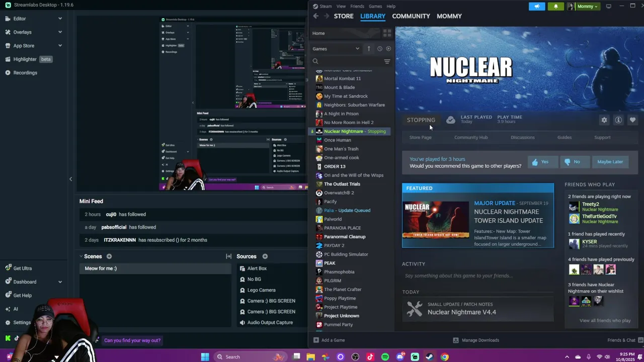Expand the Overlays chevron in Streamlabs
The width and height of the screenshot is (644, 362).
tap(60, 32)
